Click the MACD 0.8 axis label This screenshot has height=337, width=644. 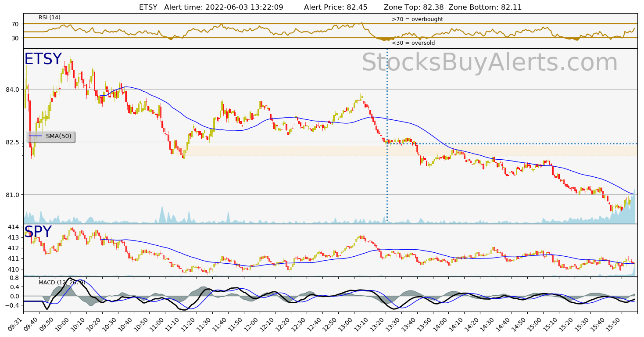coord(15,278)
